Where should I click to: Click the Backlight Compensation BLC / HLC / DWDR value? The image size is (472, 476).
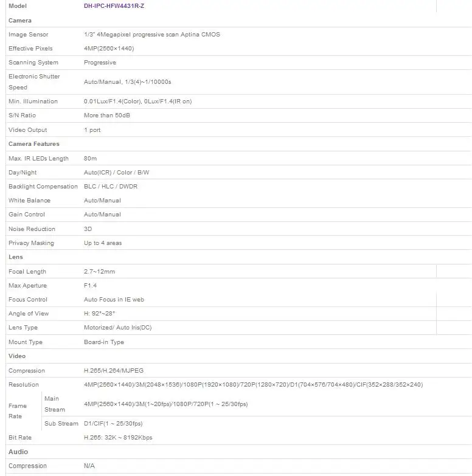[x=111, y=186]
